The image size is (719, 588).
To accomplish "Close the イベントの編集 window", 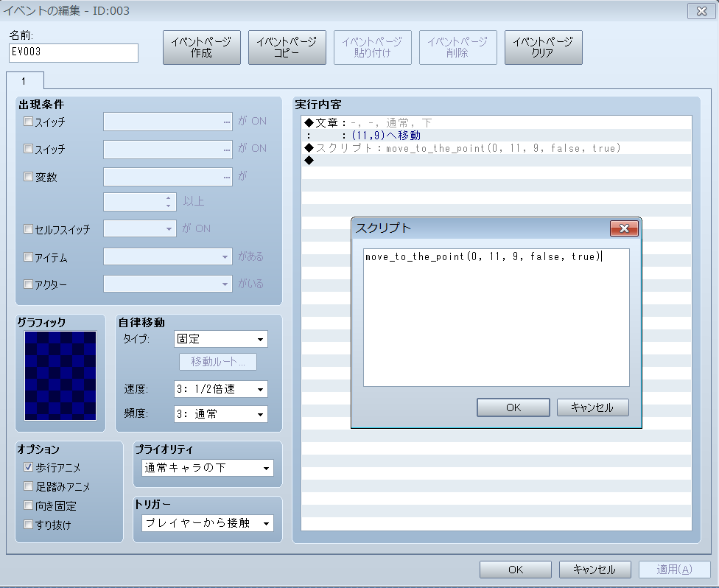I will pyautogui.click(x=701, y=11).
